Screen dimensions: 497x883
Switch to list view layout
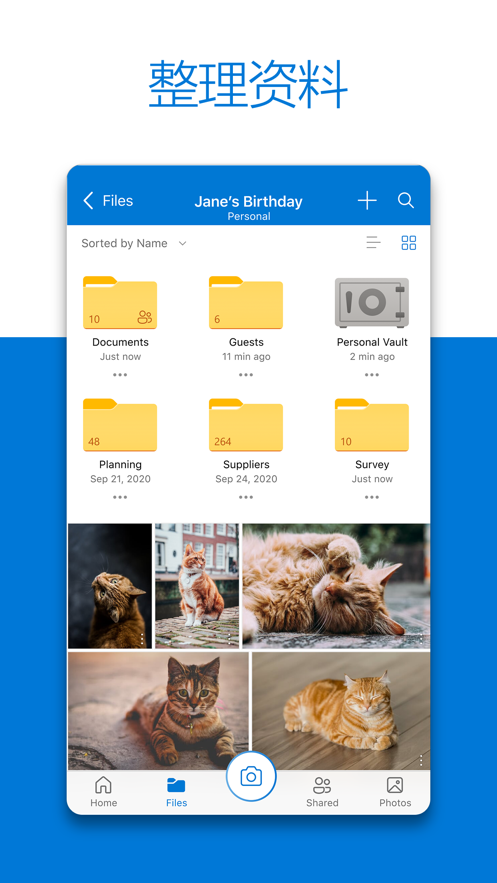coord(373,243)
